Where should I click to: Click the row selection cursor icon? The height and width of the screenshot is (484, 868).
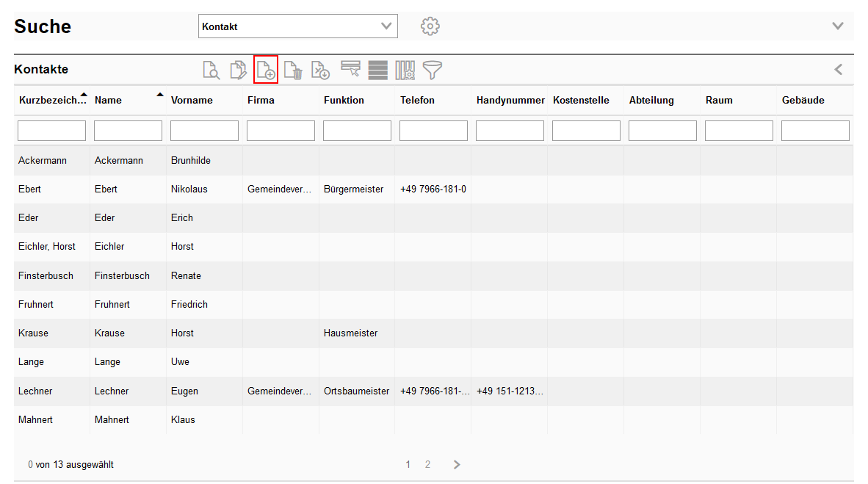coord(350,70)
